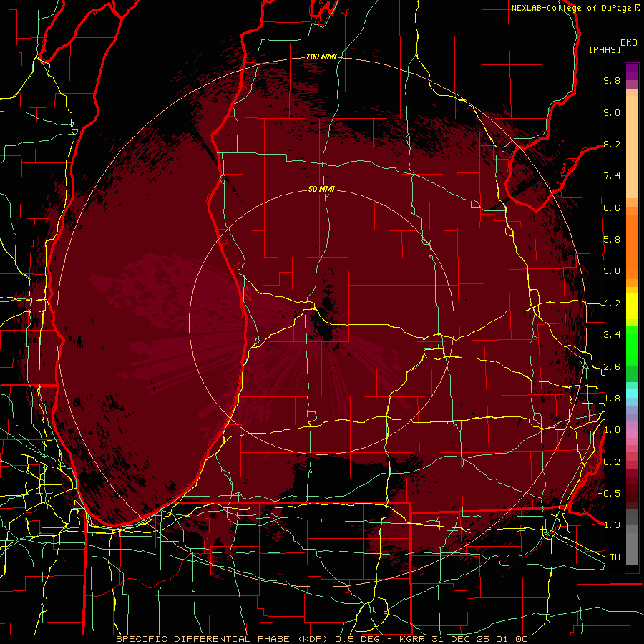Image resolution: width=644 pixels, height=644 pixels.
Task: Click the bright green segment of the color bar
Action: (632, 345)
